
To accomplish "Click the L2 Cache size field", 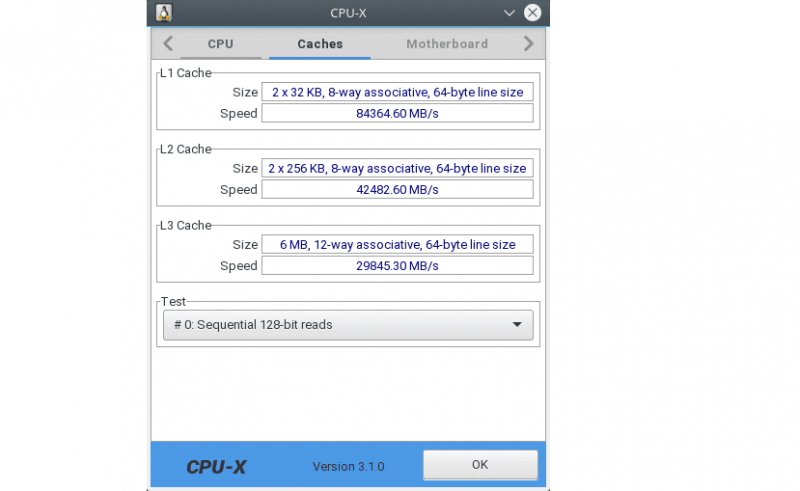I will click(x=397, y=168).
